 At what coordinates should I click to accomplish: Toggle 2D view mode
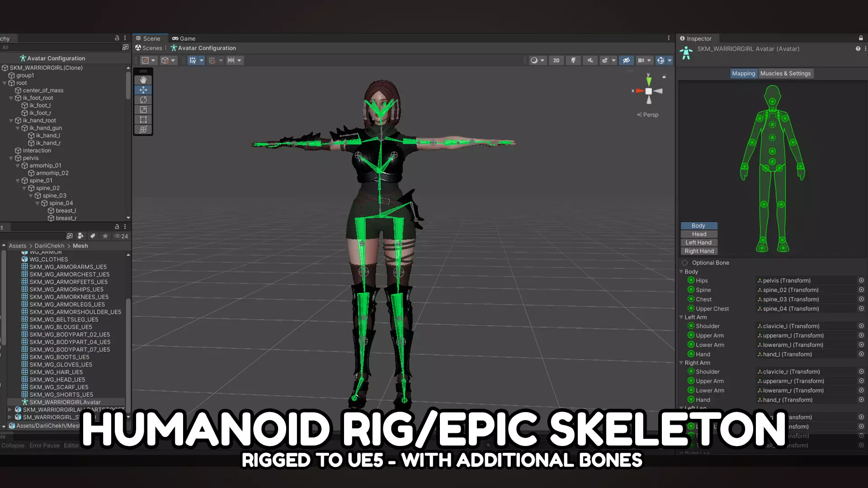(556, 60)
